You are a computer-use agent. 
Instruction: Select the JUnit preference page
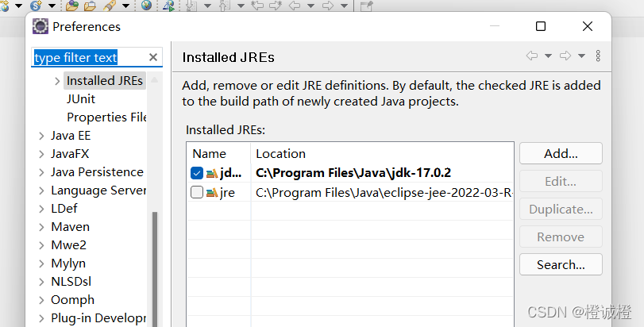pyautogui.click(x=81, y=99)
